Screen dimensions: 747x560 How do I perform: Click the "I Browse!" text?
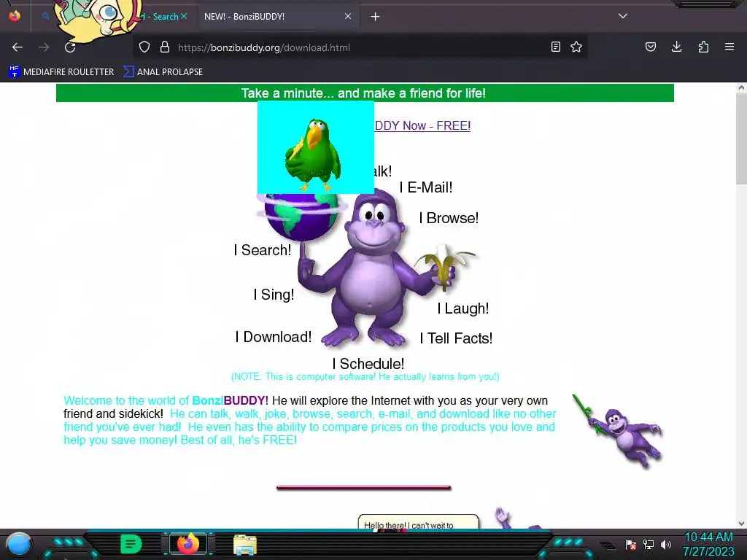pos(449,218)
